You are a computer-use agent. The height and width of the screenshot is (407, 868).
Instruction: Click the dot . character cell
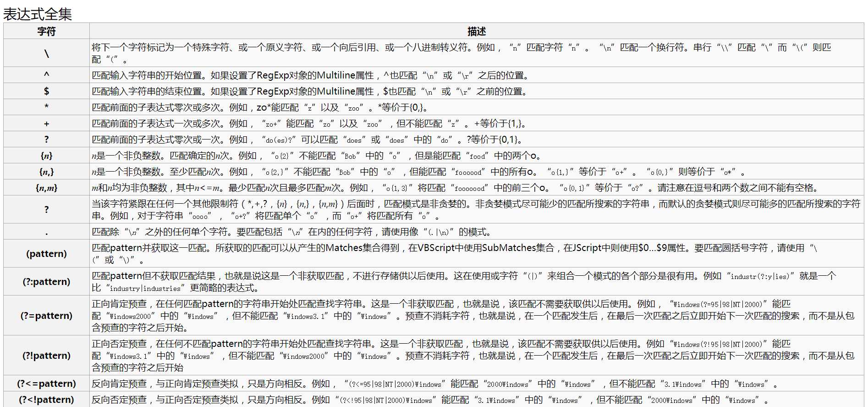(x=46, y=232)
